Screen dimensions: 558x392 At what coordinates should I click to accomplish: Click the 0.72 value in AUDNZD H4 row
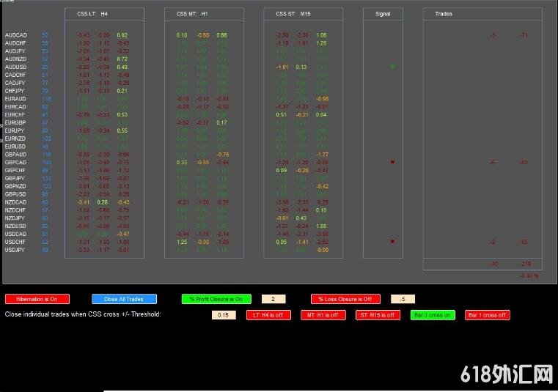(122, 59)
